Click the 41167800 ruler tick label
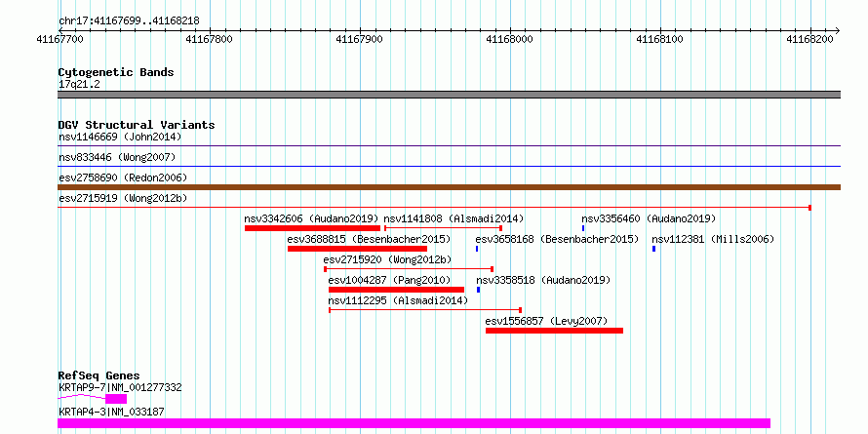The height and width of the screenshot is (434, 868). [x=210, y=39]
